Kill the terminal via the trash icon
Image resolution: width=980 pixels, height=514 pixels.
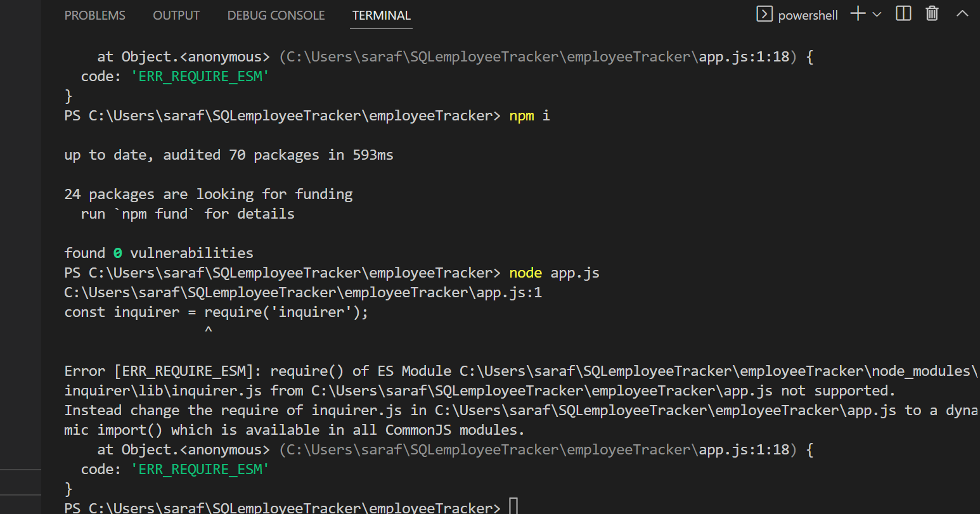pyautogui.click(x=931, y=14)
